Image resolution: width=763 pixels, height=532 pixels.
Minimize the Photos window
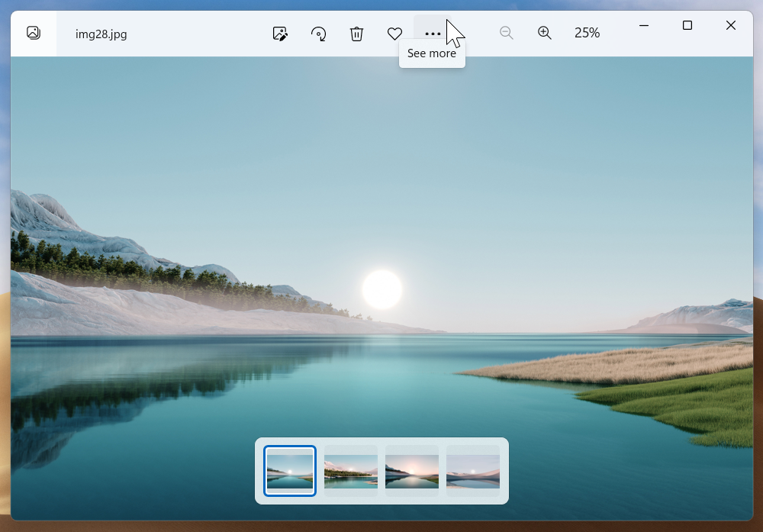[643, 25]
